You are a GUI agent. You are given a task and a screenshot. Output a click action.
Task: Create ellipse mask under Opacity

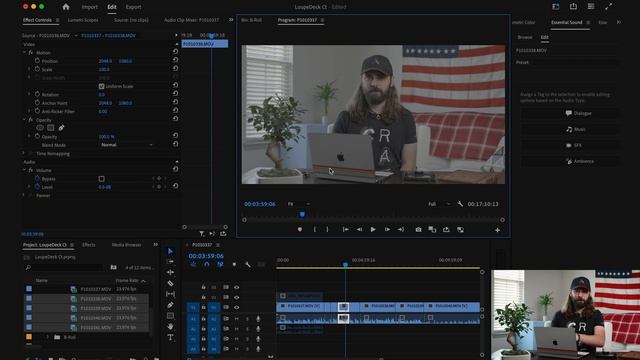pos(40,128)
